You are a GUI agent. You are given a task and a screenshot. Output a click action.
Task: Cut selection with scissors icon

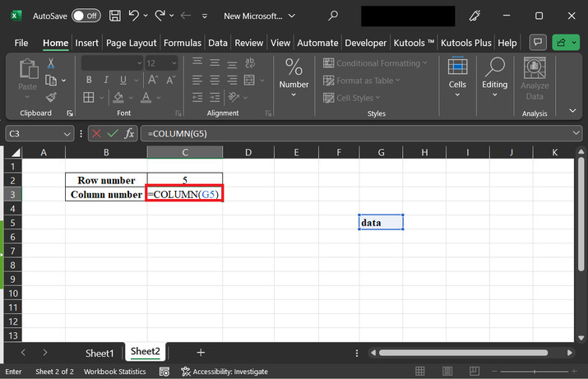[x=51, y=63]
